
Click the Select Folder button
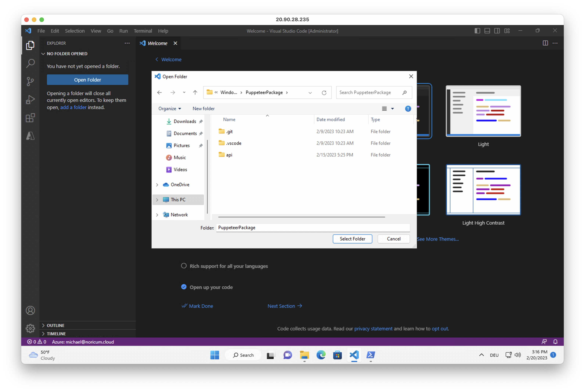[x=352, y=239]
